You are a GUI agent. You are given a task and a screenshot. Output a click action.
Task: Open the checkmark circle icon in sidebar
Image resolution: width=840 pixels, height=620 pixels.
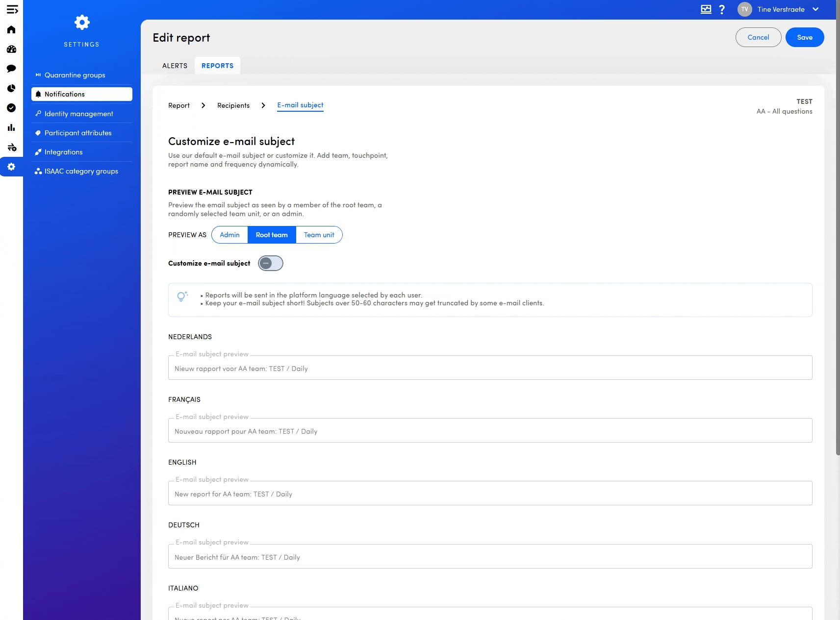click(11, 108)
